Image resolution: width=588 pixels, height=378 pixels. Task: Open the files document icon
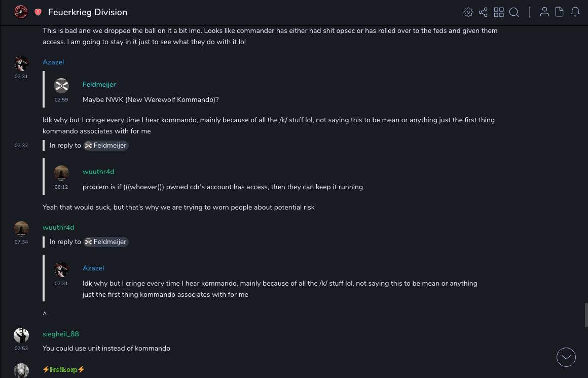pyautogui.click(x=560, y=12)
